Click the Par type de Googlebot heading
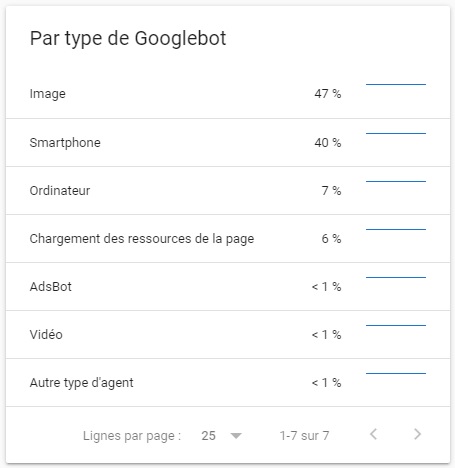Image resolution: width=455 pixels, height=468 pixels. pyautogui.click(x=128, y=39)
